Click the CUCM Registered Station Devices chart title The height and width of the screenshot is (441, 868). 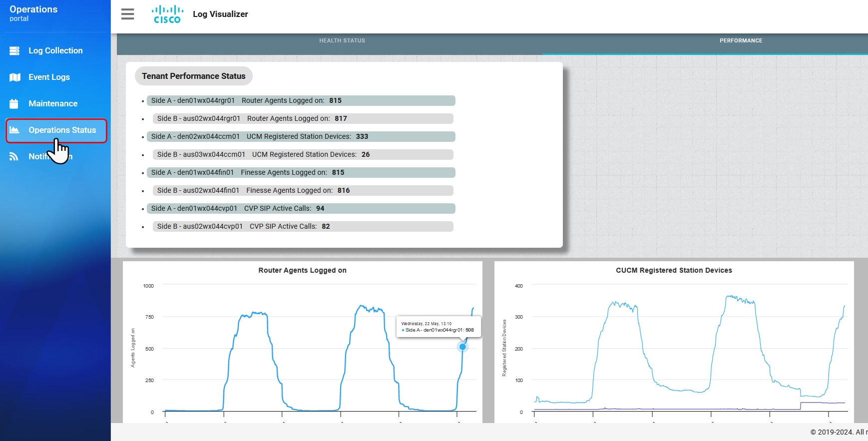tap(674, 270)
